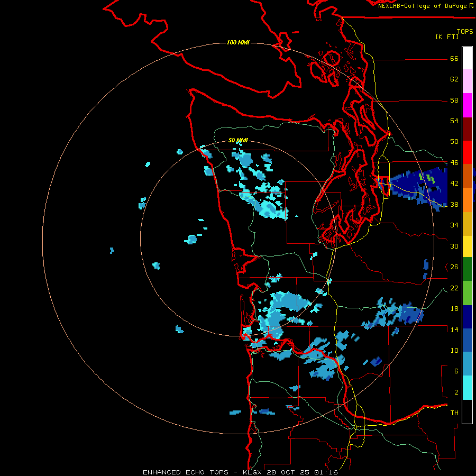This screenshot has height=476, width=476.
Task: Select the 54 legend value
Action: point(454,121)
